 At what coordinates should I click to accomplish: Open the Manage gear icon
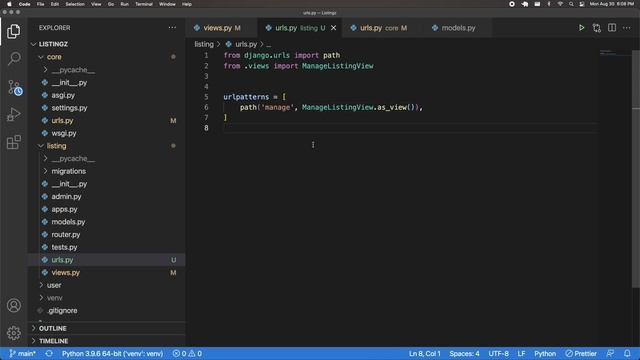point(14,333)
